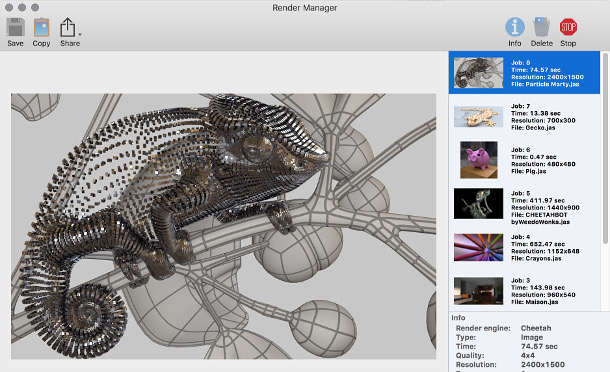The height and width of the screenshot is (372, 610).
Task: Click 'Time: 143.98 sec' of Job 3
Action: point(538,288)
